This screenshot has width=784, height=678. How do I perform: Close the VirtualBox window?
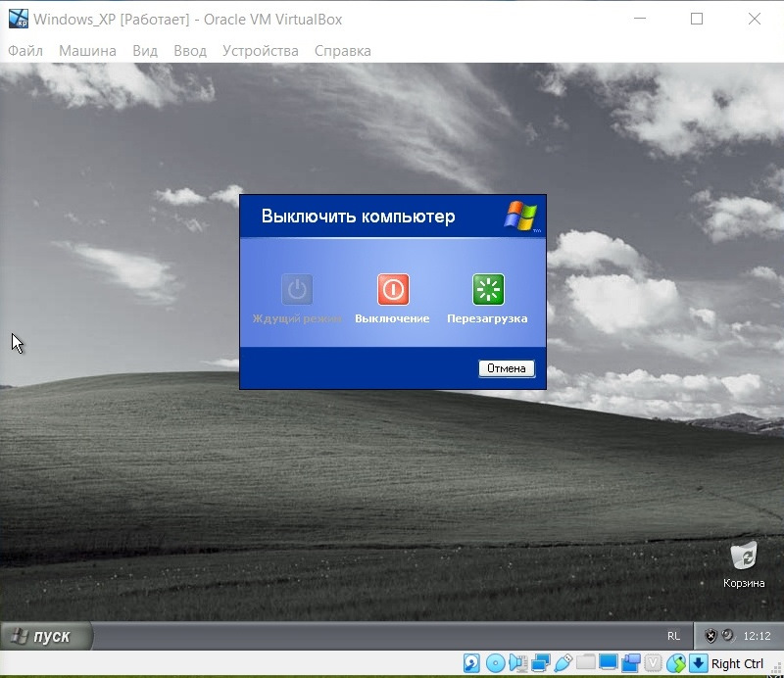(x=754, y=19)
